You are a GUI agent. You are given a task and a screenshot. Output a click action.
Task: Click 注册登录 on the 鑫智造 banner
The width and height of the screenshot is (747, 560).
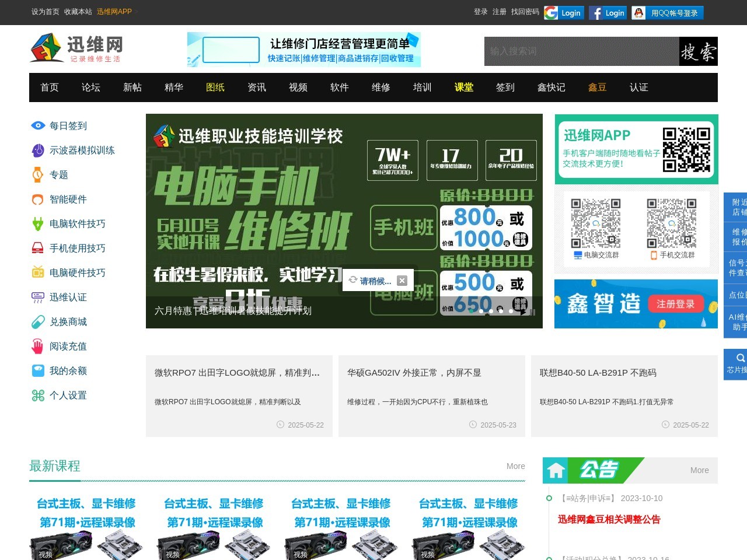coord(676,304)
